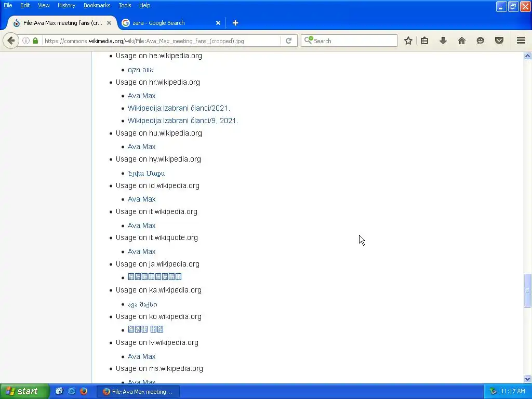Go back with the browser back arrow

point(11,41)
